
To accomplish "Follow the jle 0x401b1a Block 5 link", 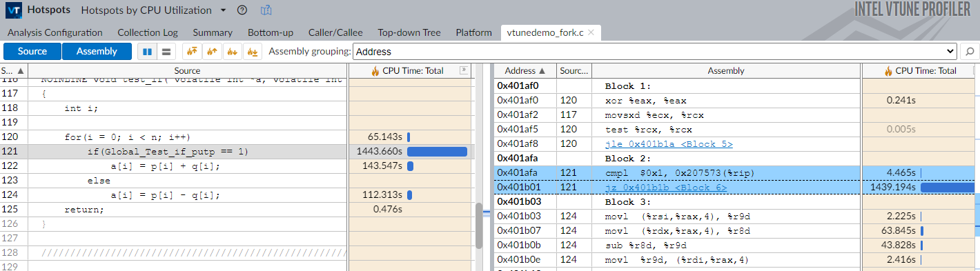I will pyautogui.click(x=669, y=143).
